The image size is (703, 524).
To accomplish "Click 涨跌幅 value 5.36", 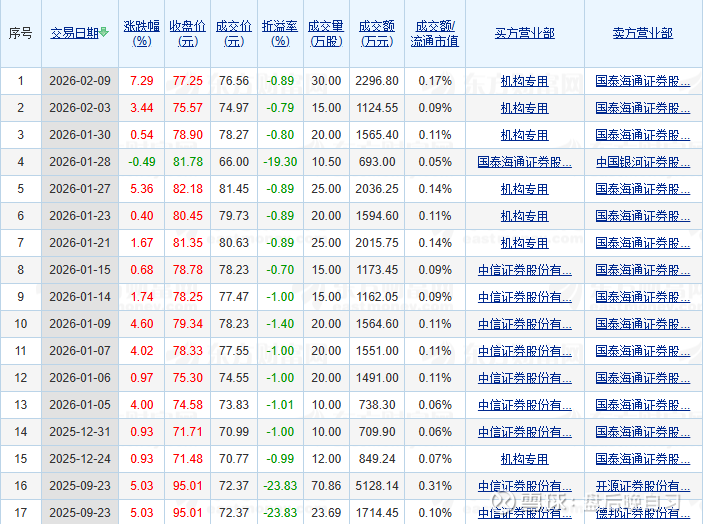I will tap(142, 189).
